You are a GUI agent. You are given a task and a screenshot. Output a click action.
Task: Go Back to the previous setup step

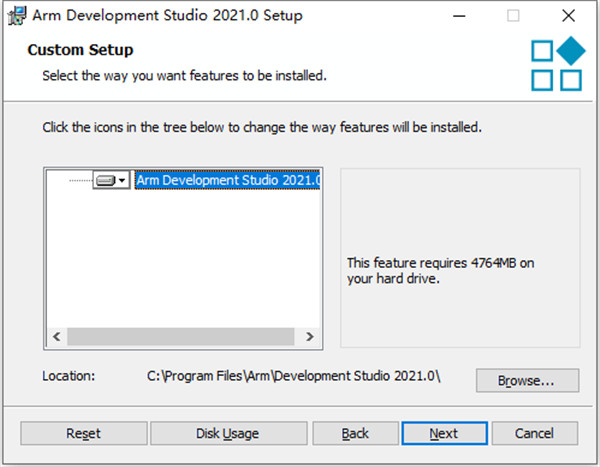coord(355,433)
